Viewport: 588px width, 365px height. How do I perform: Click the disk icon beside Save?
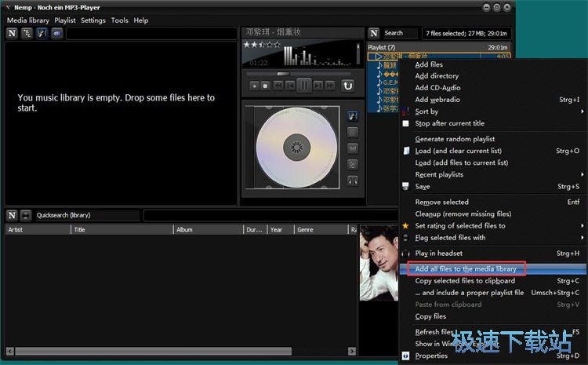click(405, 186)
